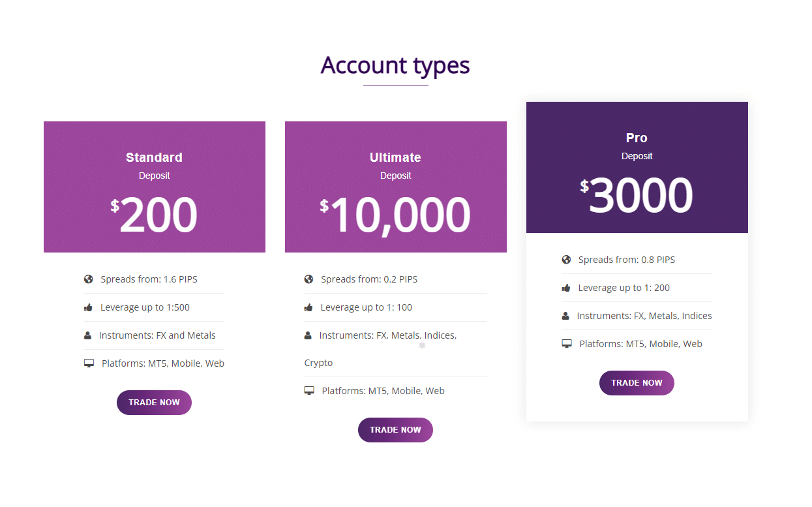Click the monitor icon beside Ultimate platforms
This screenshot has width=812, height=507.
pyautogui.click(x=309, y=390)
